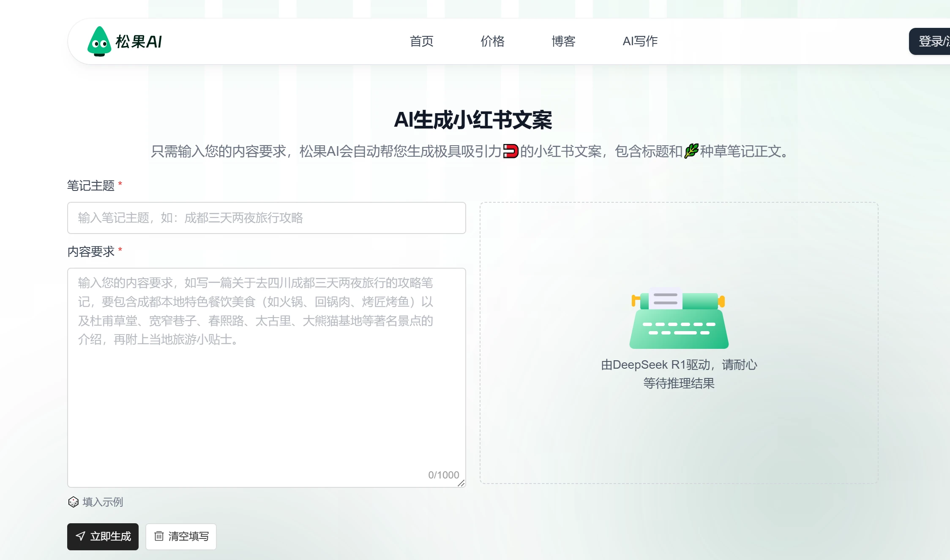Click the AI生成小红书文案 page heading
Image resolution: width=950 pixels, height=560 pixels.
point(473,120)
